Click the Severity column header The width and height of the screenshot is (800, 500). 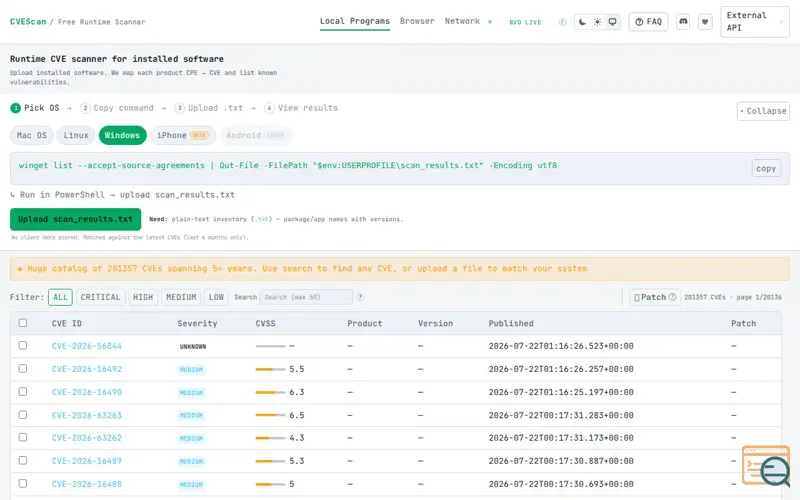click(197, 323)
